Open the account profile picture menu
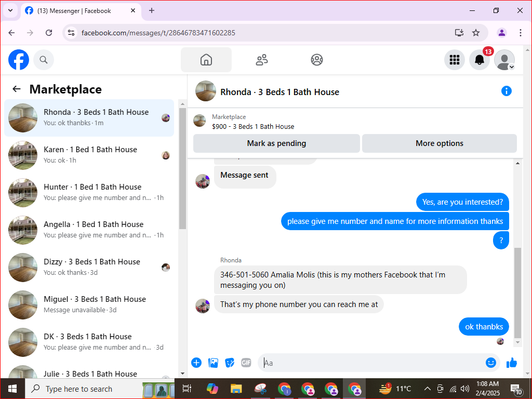532x399 pixels. [x=504, y=60]
